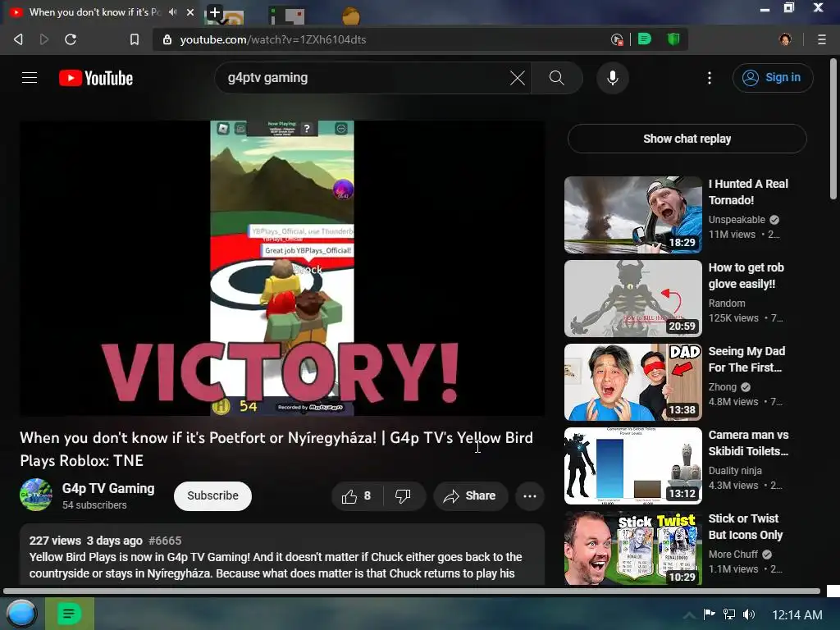Go forward in browser history
840x630 pixels.
coord(44,39)
